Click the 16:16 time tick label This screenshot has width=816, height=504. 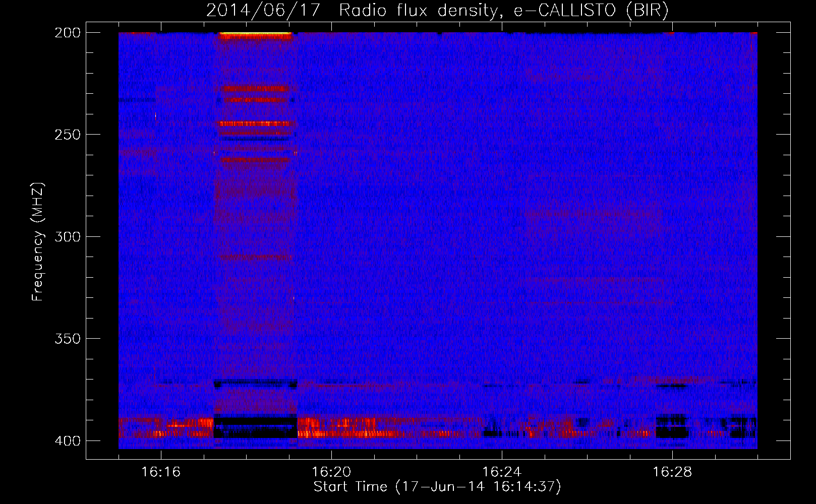click(x=161, y=472)
